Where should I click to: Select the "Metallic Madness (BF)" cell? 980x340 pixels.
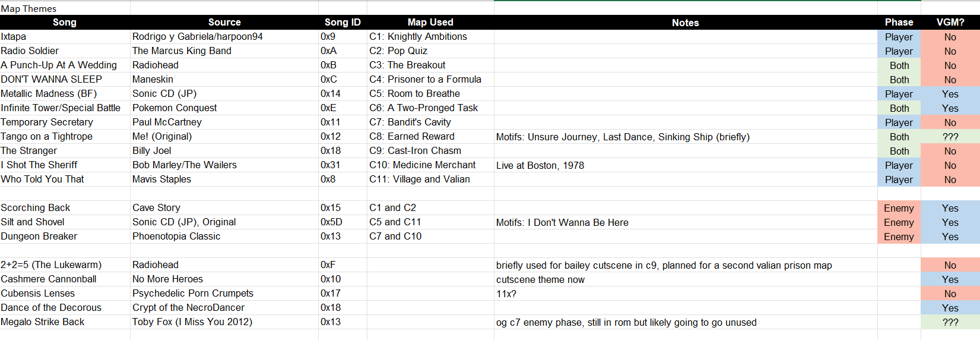click(49, 94)
